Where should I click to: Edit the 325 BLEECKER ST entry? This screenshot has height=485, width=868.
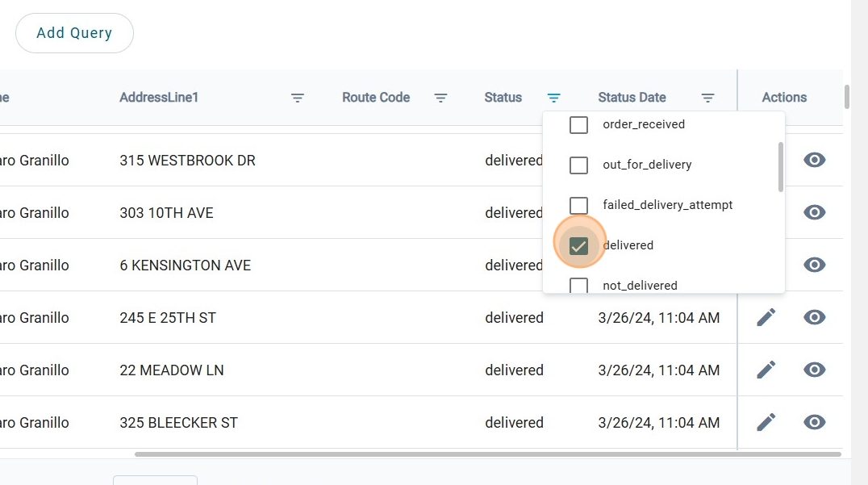766,422
